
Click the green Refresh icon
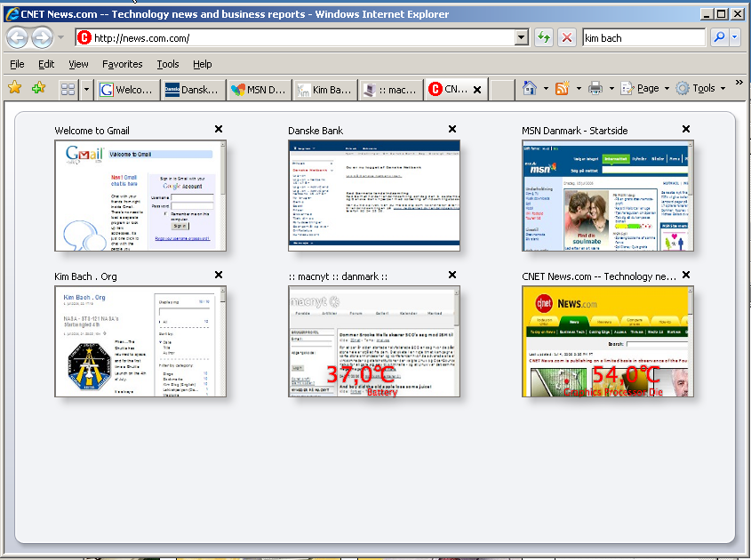pyautogui.click(x=544, y=37)
